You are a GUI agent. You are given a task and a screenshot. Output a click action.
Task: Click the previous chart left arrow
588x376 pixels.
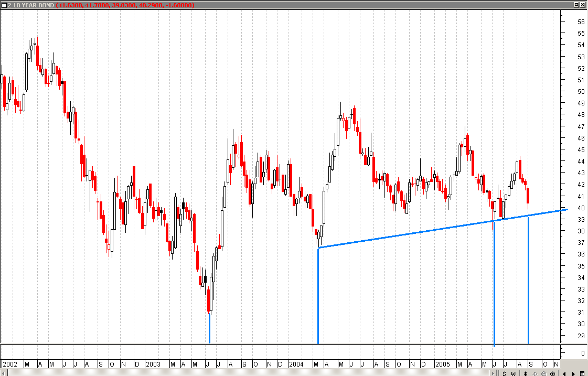click(x=564, y=373)
